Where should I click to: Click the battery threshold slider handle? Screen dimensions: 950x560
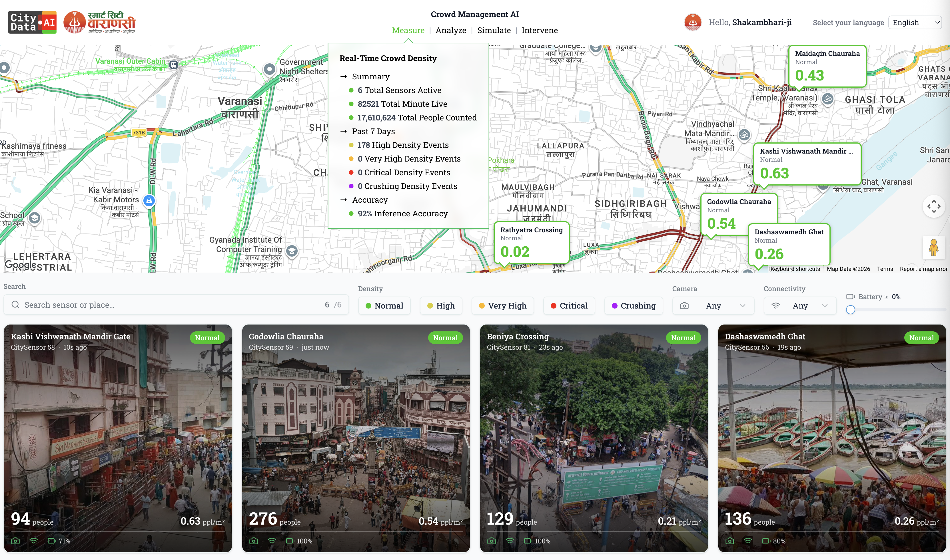[x=850, y=310]
